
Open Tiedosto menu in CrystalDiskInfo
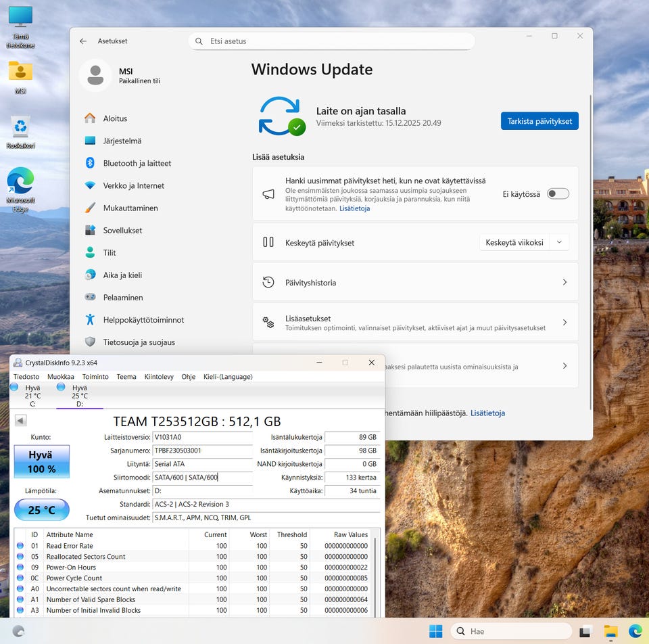click(x=26, y=377)
